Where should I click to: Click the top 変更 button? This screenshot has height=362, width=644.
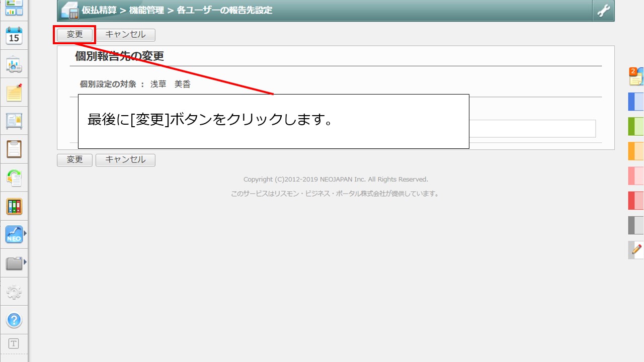pos(74,35)
